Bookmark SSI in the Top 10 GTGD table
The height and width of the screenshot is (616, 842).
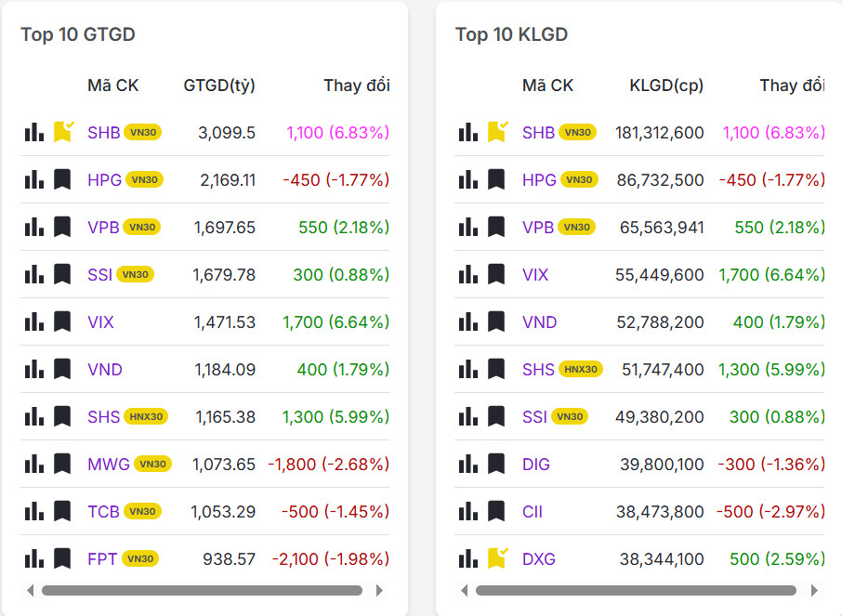62,274
